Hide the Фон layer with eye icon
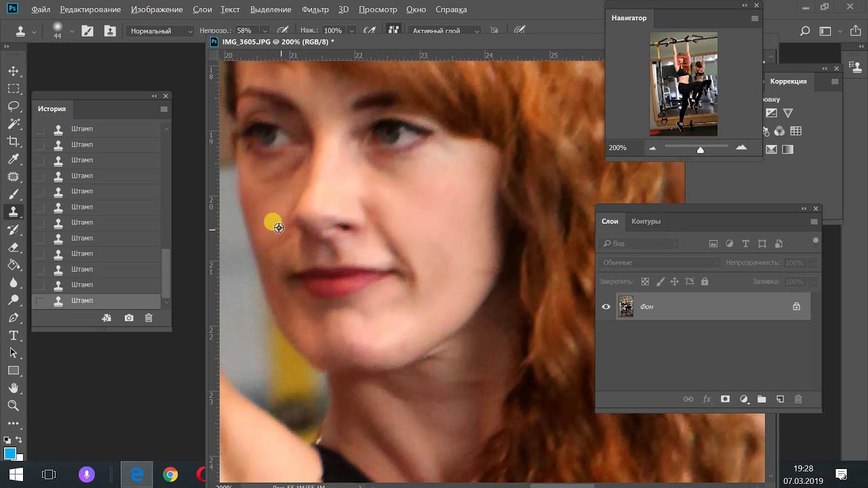This screenshot has width=868, height=488. tap(606, 306)
